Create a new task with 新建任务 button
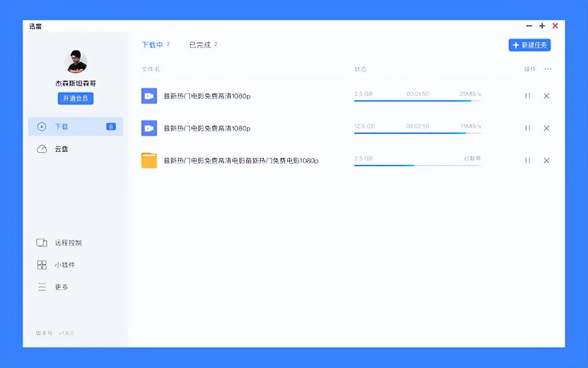This screenshot has height=368, width=588. (529, 45)
